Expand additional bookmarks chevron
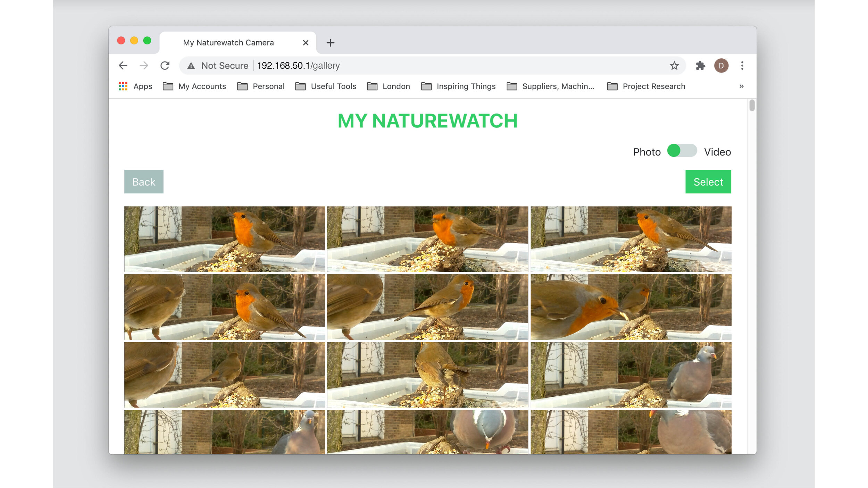The width and height of the screenshot is (868, 488). point(742,86)
